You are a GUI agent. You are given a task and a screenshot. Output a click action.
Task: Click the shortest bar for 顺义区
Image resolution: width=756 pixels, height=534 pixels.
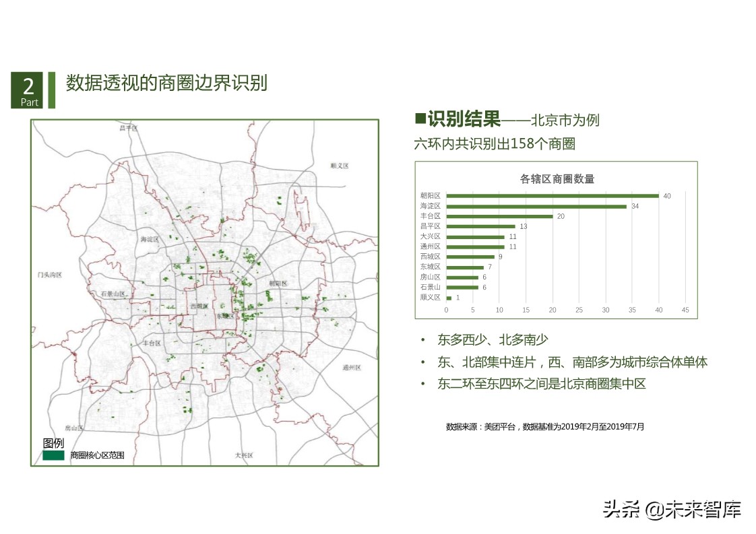pyautogui.click(x=449, y=297)
